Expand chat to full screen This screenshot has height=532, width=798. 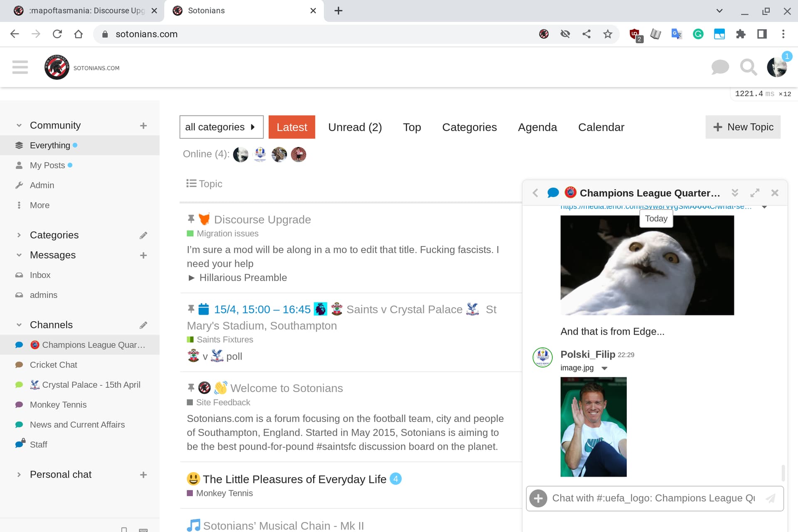[x=755, y=193]
